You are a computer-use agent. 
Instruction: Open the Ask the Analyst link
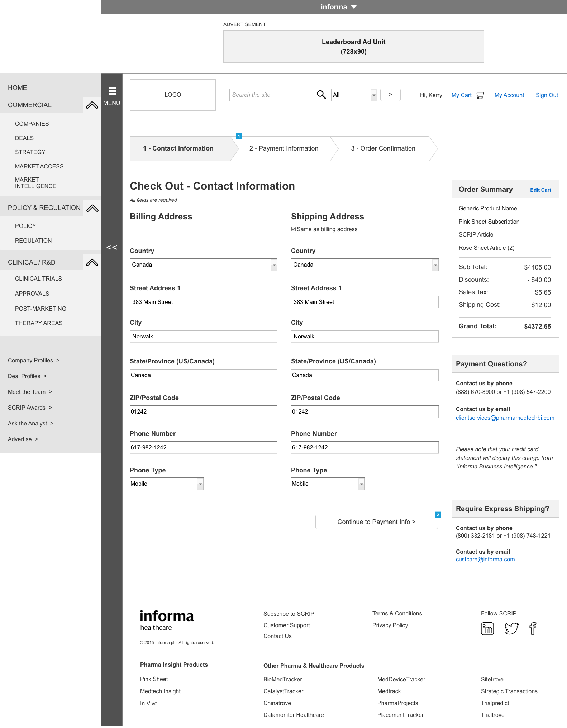30,423
